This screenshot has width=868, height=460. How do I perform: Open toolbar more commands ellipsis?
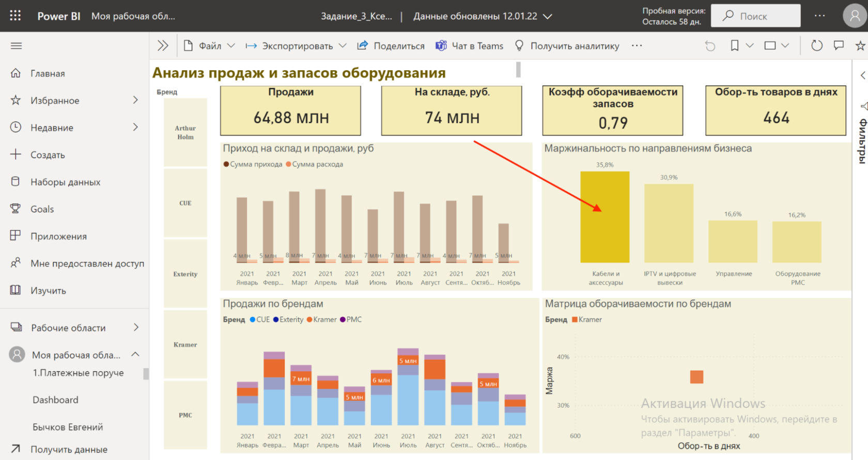point(637,46)
